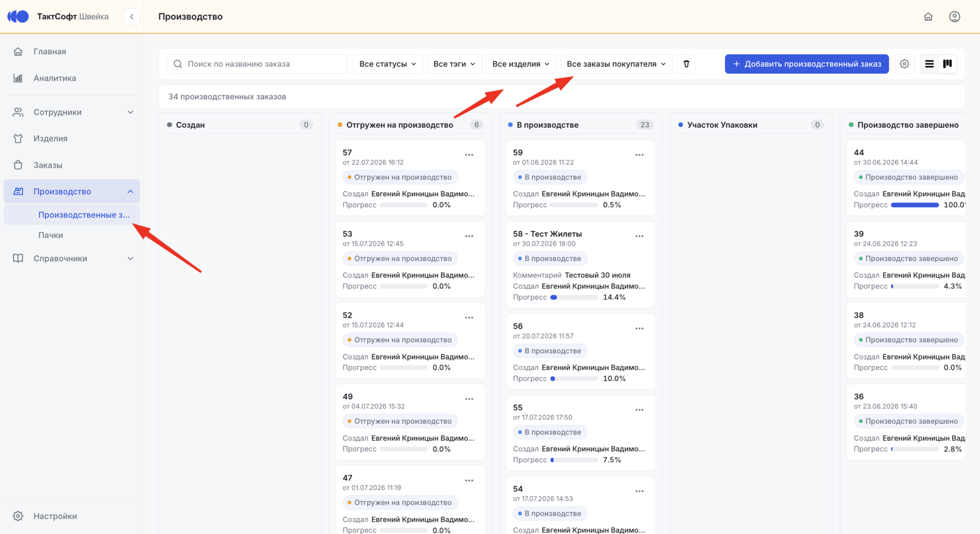The height and width of the screenshot is (534, 980).
Task: Open the Все статусы filter dropdown
Action: click(x=388, y=64)
